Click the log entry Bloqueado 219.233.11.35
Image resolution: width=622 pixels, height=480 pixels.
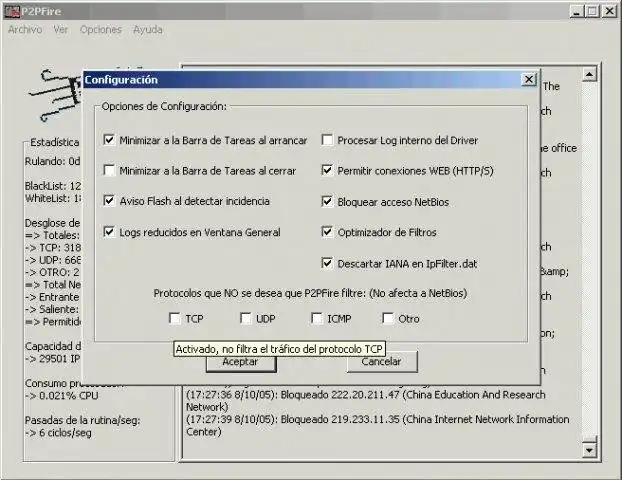tap(378, 426)
